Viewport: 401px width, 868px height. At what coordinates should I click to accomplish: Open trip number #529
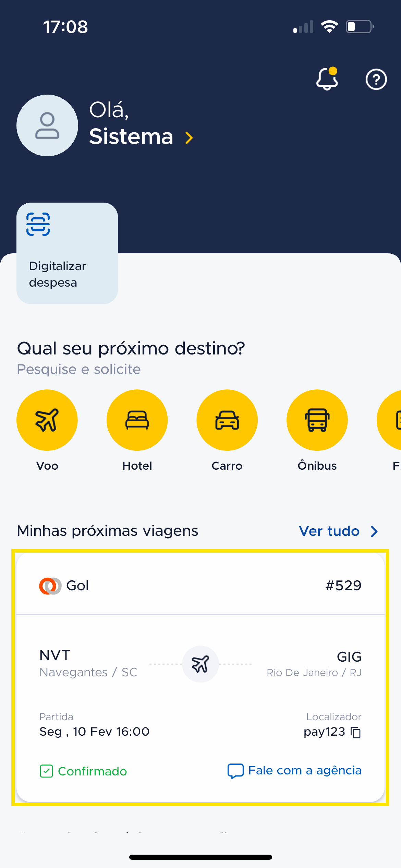(x=343, y=586)
